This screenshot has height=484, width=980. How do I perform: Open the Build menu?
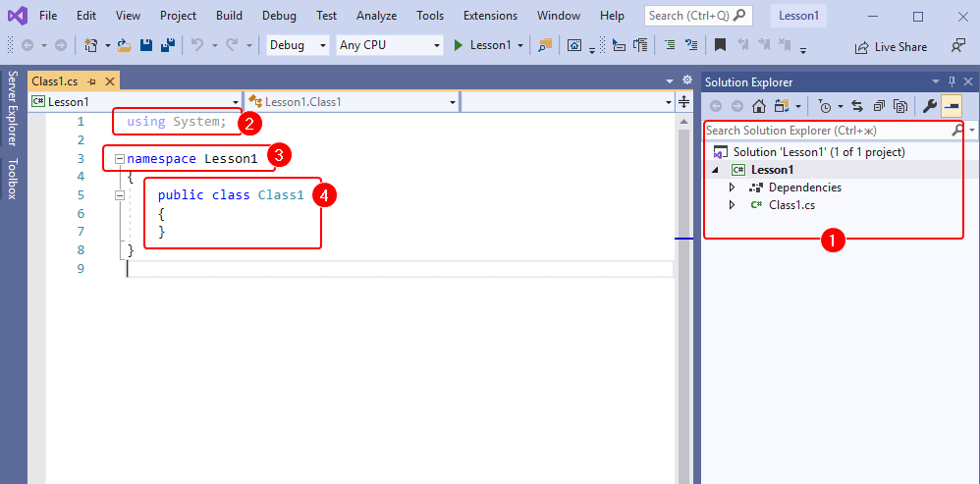229,16
